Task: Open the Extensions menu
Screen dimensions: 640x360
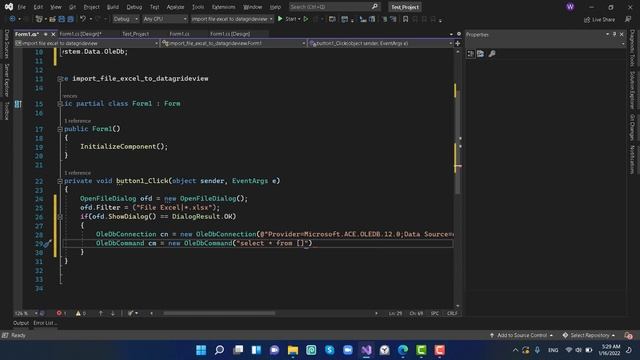Action: point(223,7)
